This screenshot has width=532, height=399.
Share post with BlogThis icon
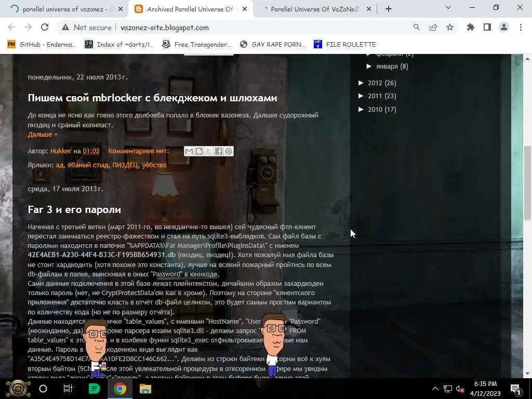(x=199, y=151)
